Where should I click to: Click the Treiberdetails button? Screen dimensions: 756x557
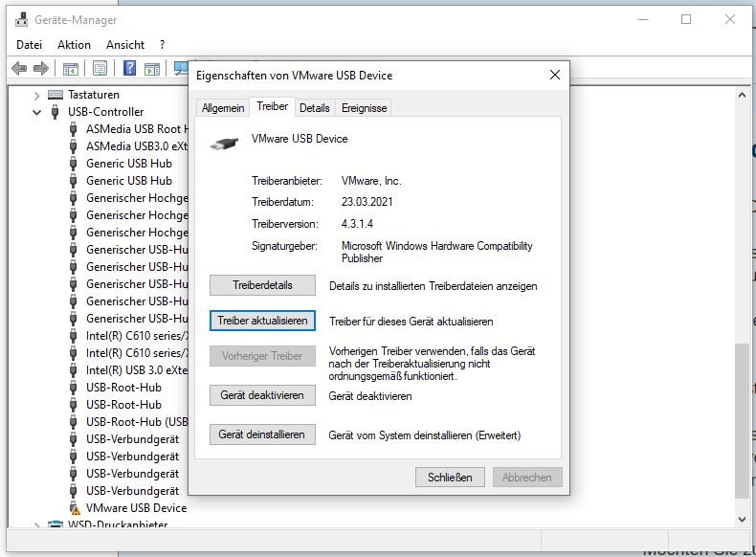(x=262, y=285)
